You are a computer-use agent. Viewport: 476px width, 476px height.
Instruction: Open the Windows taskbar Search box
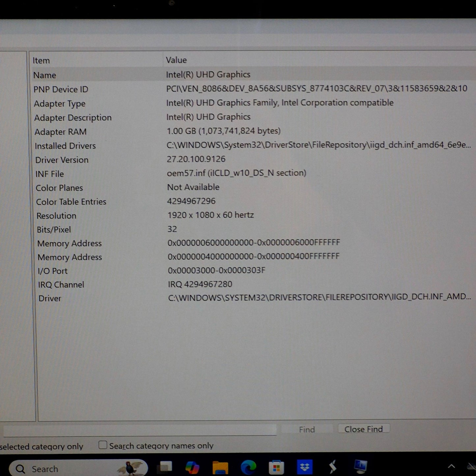(x=78, y=468)
